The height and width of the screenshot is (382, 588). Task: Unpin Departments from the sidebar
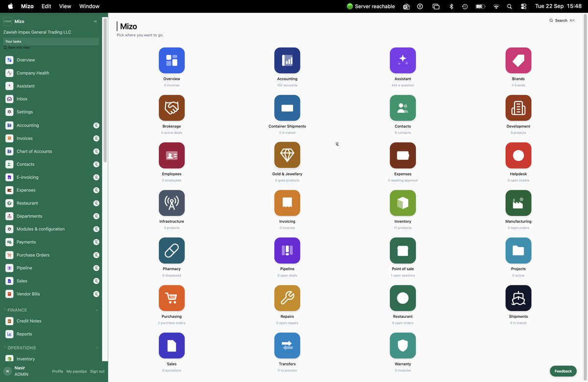97,216
